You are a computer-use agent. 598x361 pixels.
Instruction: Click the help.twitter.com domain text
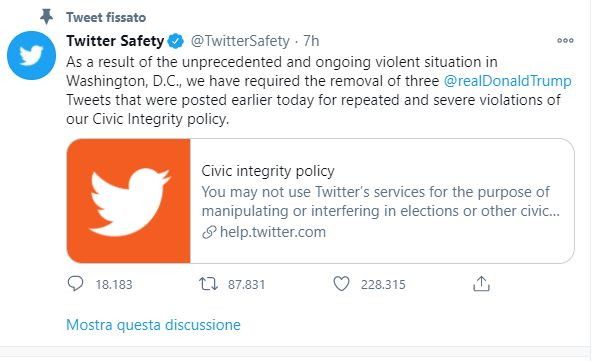[273, 232]
